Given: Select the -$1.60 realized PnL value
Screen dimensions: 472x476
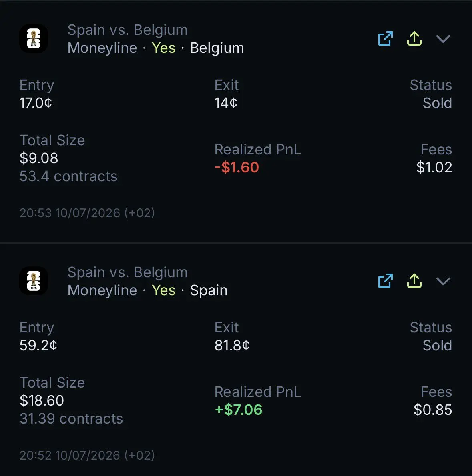Looking at the screenshot, I should coord(237,167).
